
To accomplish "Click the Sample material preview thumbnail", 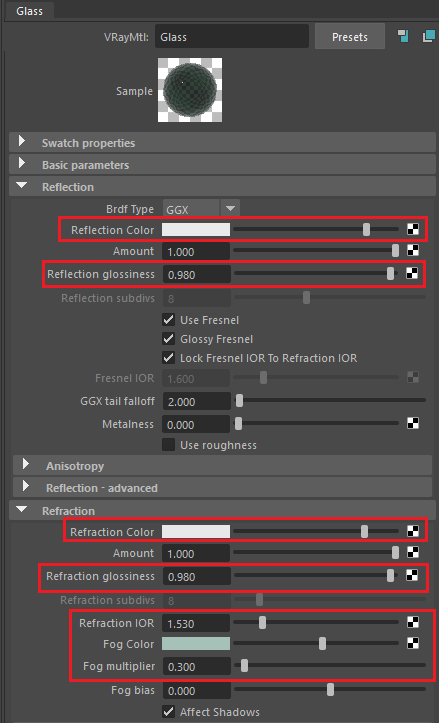I will pyautogui.click(x=190, y=90).
